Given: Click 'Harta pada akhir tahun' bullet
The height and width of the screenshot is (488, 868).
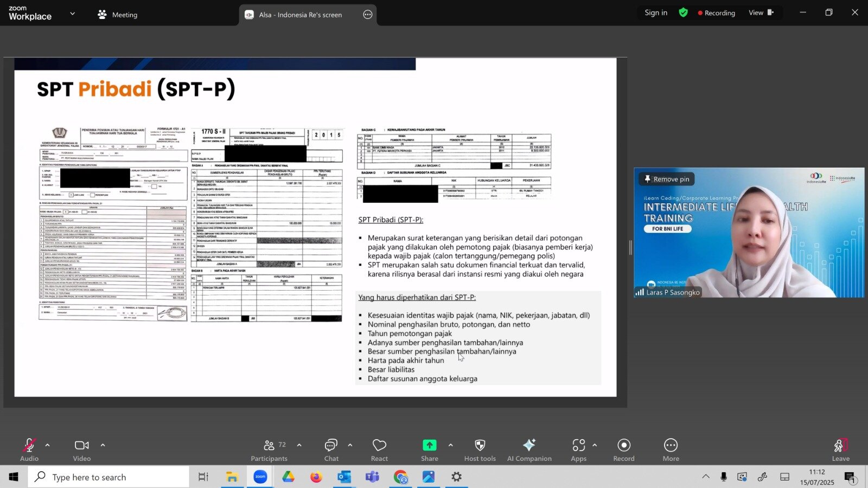Looking at the screenshot, I should (406, 360).
